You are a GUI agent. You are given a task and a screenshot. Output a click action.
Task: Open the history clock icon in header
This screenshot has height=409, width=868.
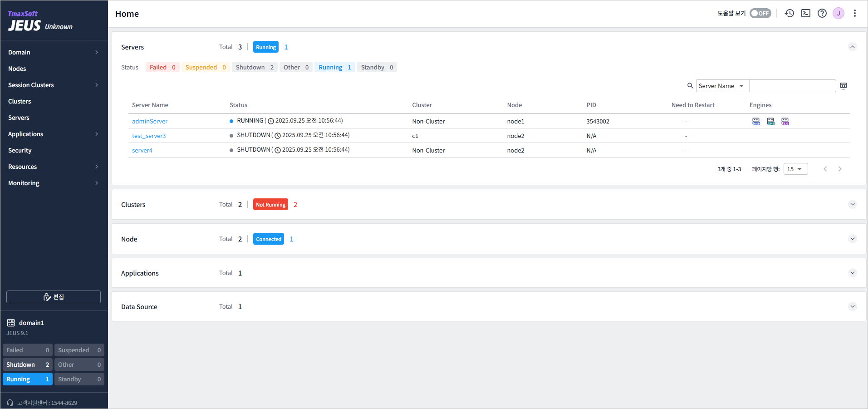[790, 13]
